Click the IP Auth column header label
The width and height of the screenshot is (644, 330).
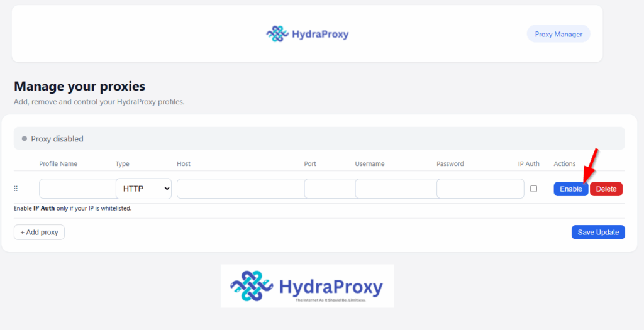pos(528,164)
